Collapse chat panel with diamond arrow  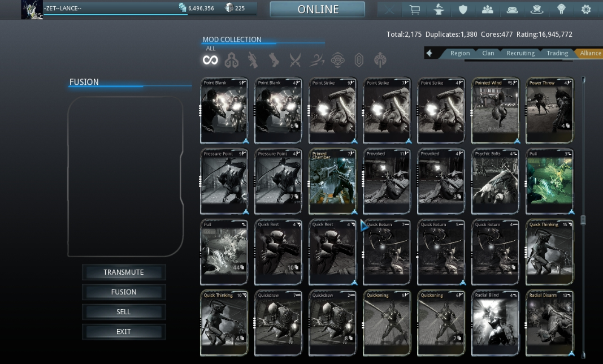pyautogui.click(x=430, y=53)
